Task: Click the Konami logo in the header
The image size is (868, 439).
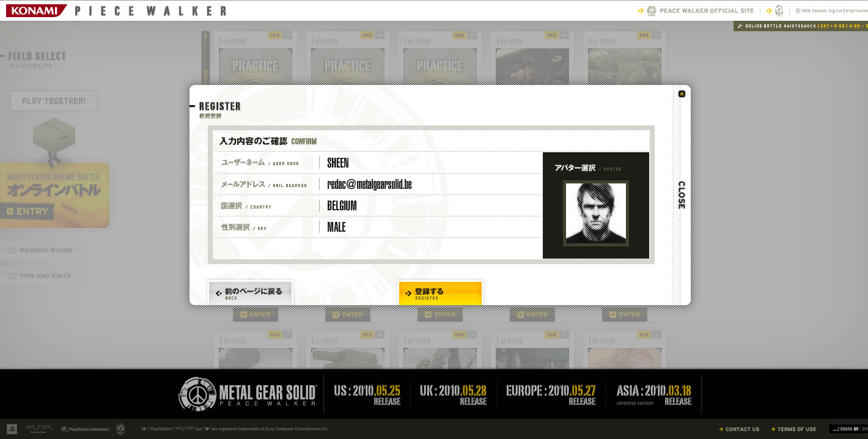Action: pyautogui.click(x=36, y=10)
